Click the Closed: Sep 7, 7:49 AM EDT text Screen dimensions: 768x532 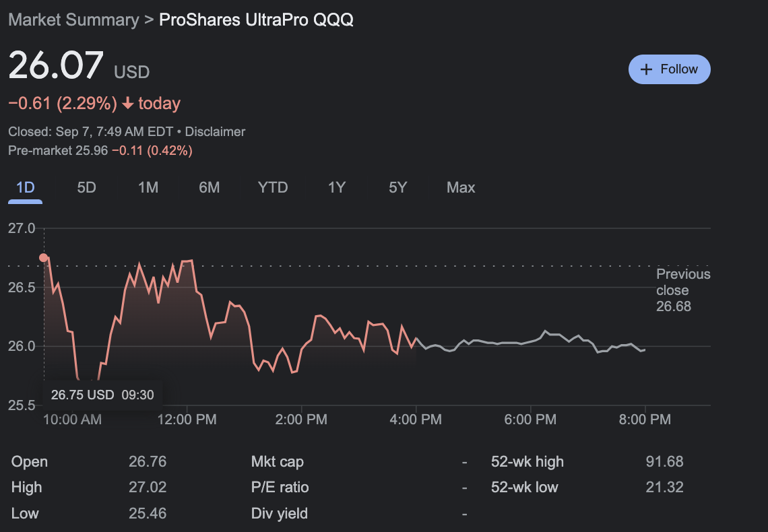pyautogui.click(x=91, y=132)
